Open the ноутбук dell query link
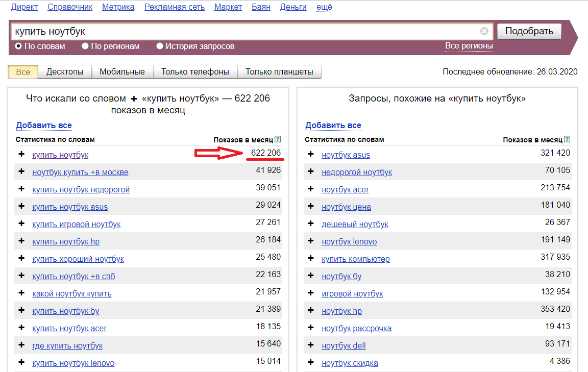 pyautogui.click(x=344, y=346)
